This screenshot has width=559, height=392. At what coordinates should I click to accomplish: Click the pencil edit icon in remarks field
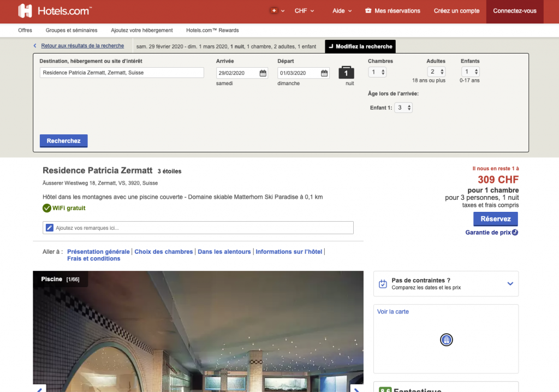pos(50,228)
